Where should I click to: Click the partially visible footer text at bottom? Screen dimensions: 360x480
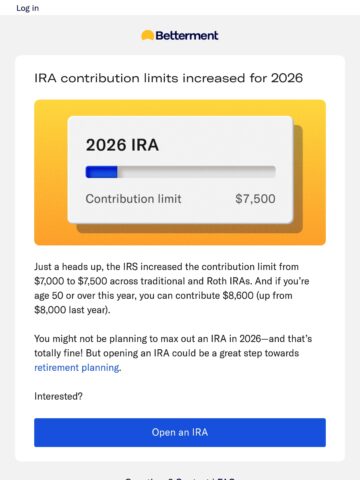(180, 478)
